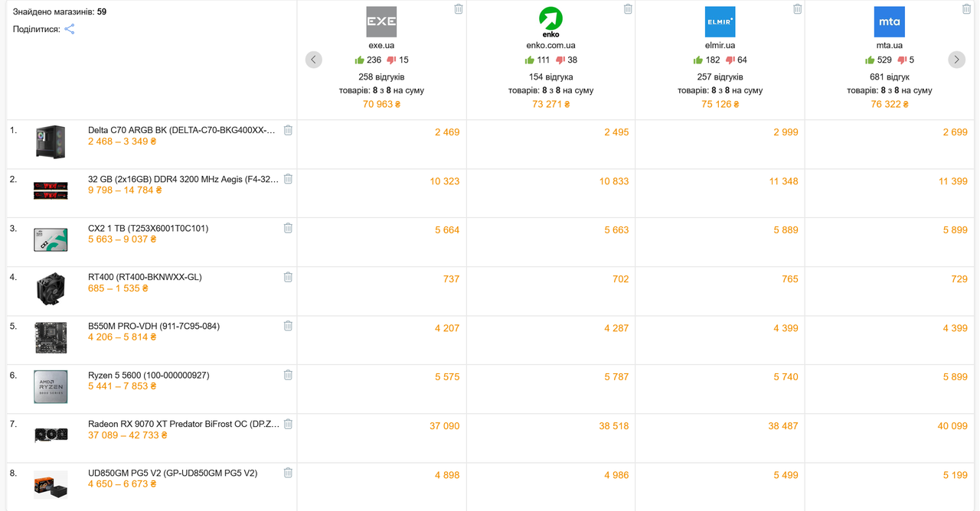980x511 pixels.
Task: Delete UD850GM PG5 V2 row
Action: point(288,473)
